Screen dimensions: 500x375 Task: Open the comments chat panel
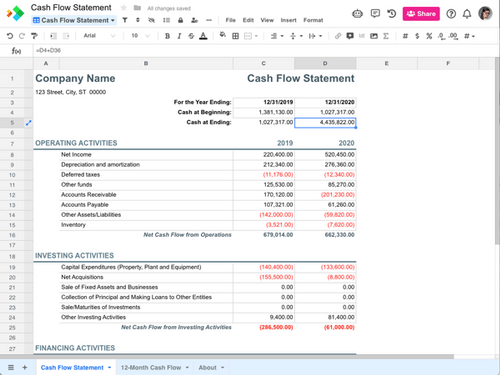coord(375,14)
